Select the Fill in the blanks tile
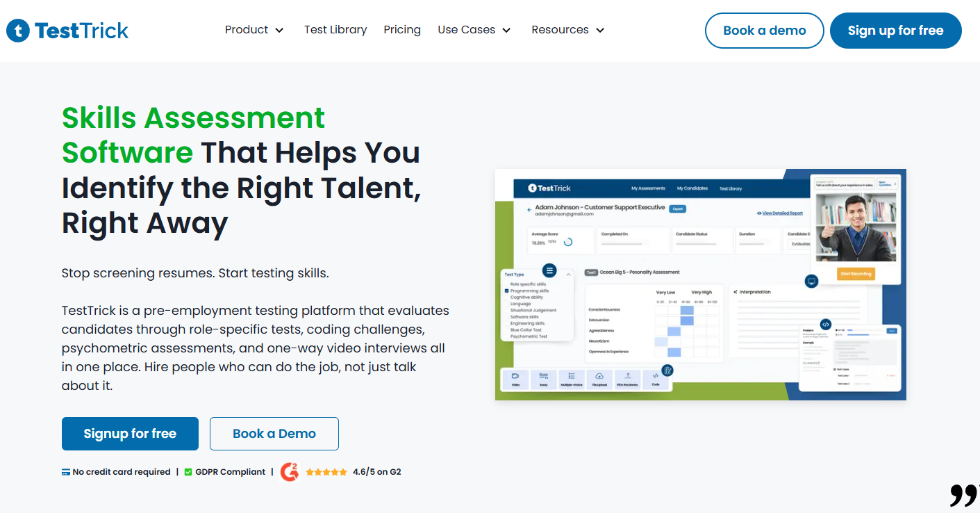 [x=627, y=379]
